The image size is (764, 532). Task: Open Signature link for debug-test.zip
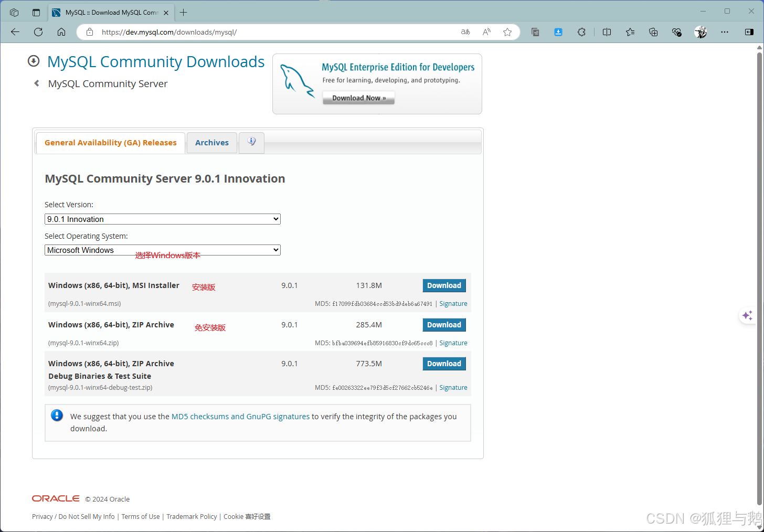coord(453,388)
